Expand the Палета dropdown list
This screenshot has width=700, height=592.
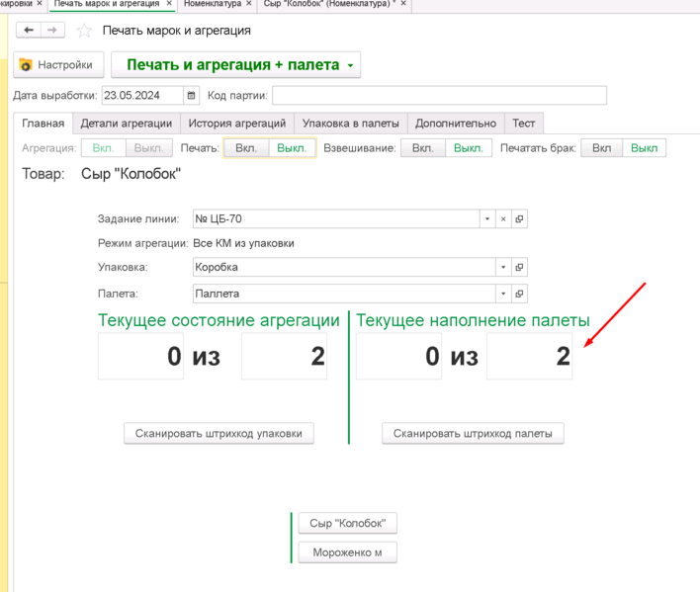coord(503,294)
